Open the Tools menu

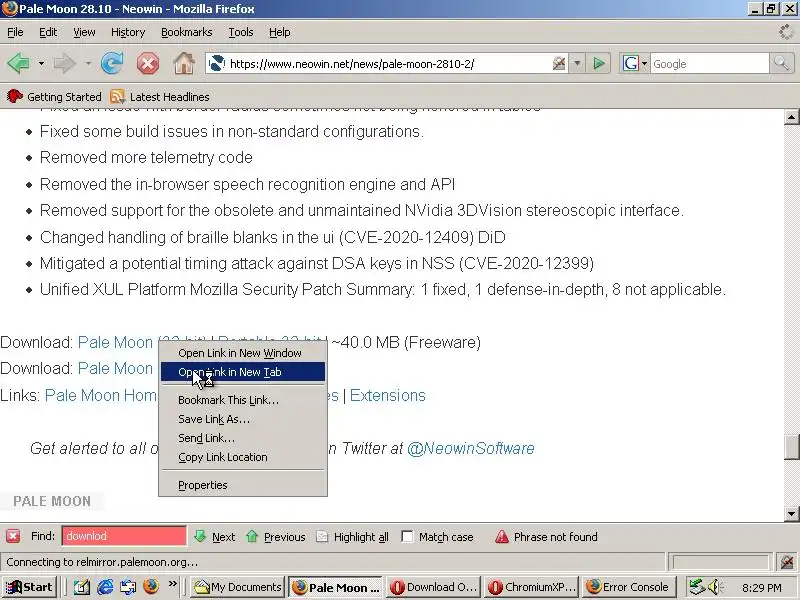point(241,32)
